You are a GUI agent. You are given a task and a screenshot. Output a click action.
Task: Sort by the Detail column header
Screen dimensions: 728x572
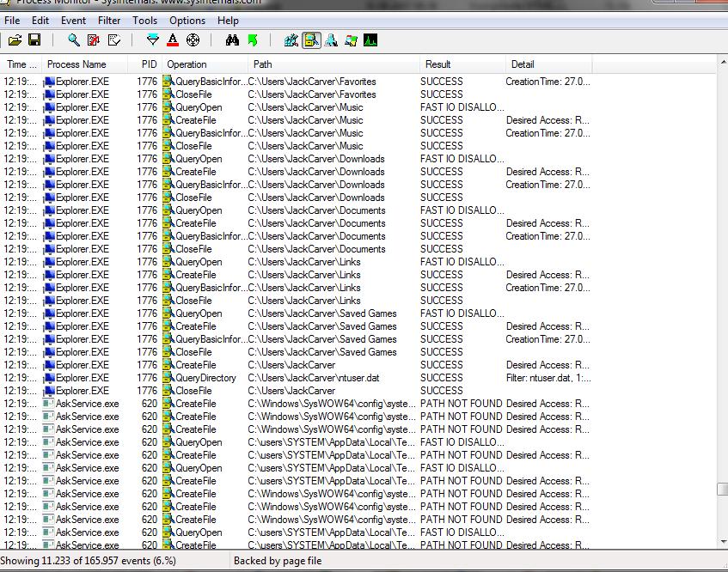click(549, 64)
